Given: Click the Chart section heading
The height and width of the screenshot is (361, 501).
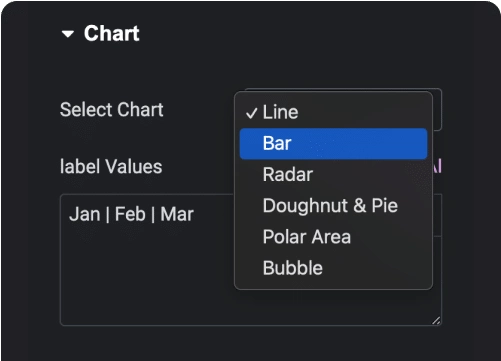Looking at the screenshot, I should coord(111,33).
